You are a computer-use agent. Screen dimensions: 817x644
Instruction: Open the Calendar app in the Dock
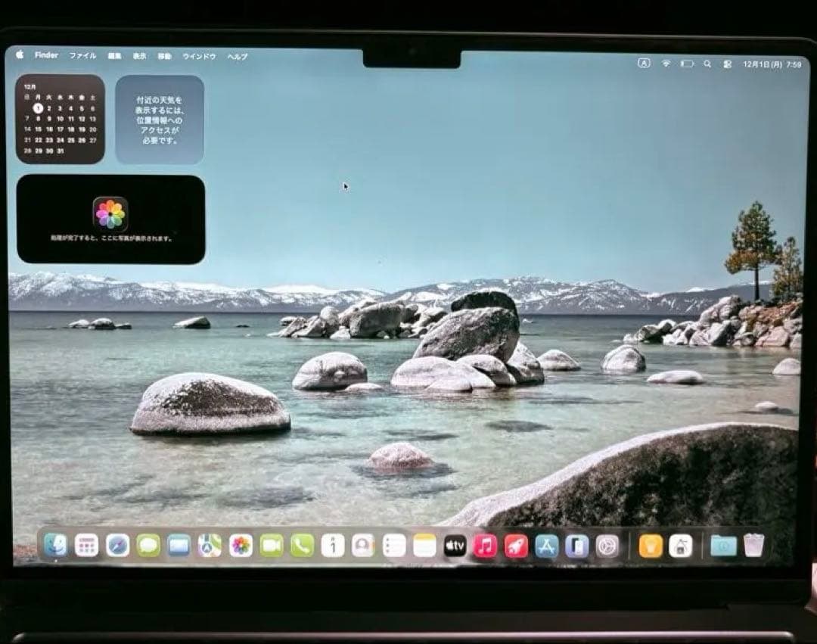(x=334, y=546)
